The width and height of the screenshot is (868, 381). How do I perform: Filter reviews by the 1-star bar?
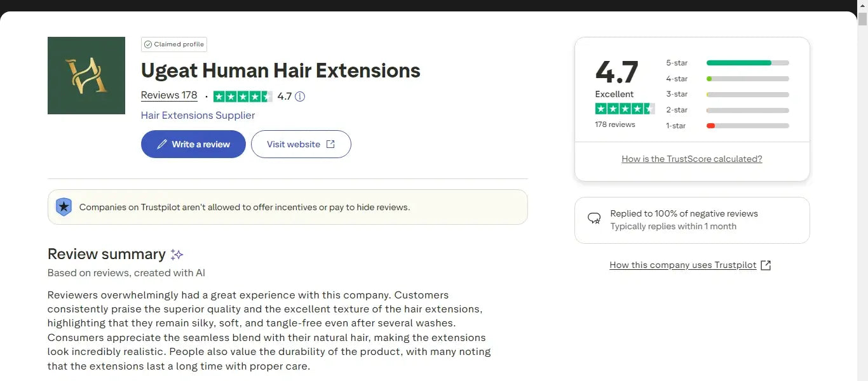pos(747,126)
